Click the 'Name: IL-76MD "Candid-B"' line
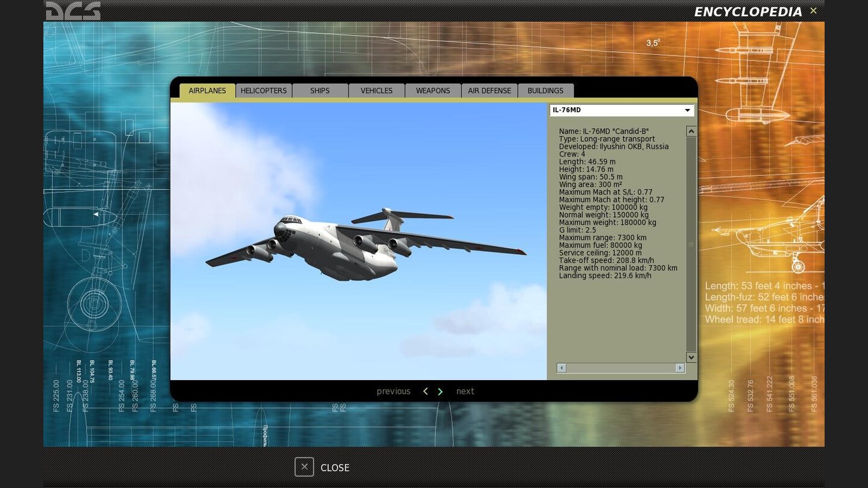This screenshot has width=868, height=488. click(x=604, y=131)
